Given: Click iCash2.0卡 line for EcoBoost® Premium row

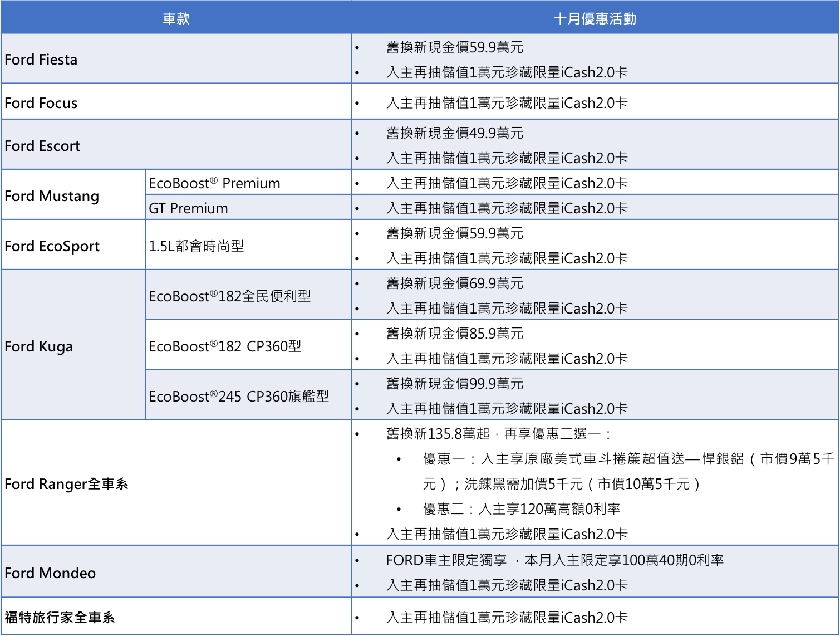Looking at the screenshot, I should point(507,183).
